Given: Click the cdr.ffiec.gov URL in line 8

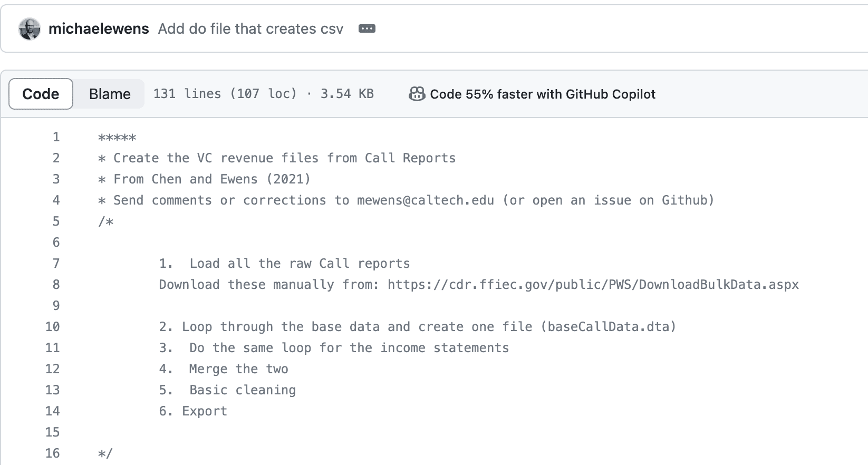Looking at the screenshot, I should pos(593,285).
